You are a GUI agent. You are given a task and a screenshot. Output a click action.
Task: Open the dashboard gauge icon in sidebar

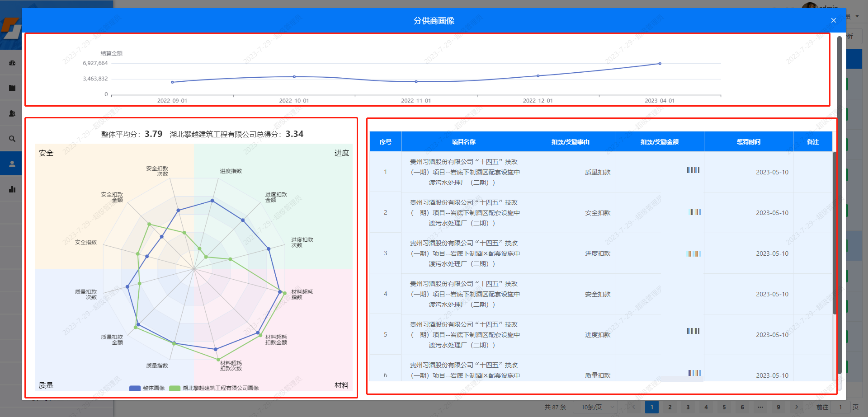12,63
